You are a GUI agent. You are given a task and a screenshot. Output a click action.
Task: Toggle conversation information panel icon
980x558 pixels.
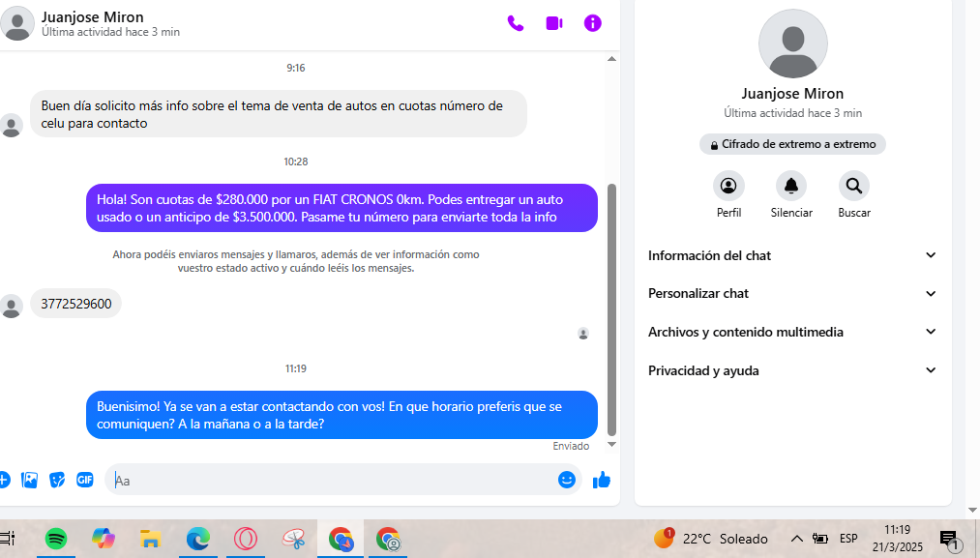click(592, 24)
